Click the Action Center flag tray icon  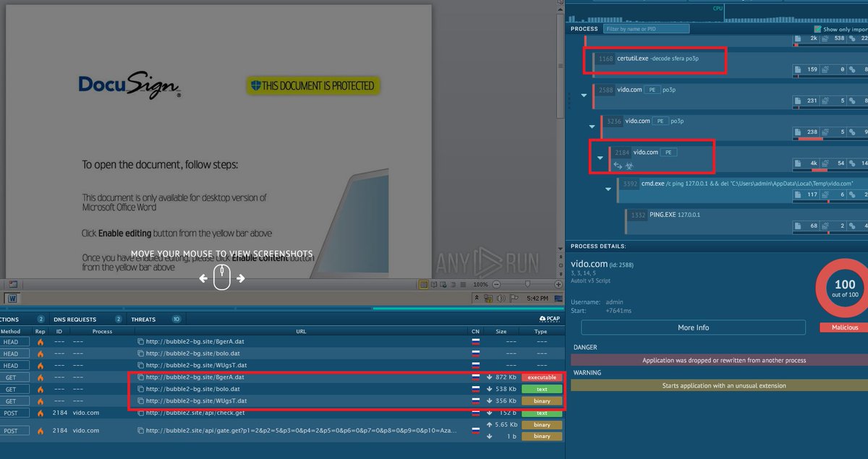point(514,298)
